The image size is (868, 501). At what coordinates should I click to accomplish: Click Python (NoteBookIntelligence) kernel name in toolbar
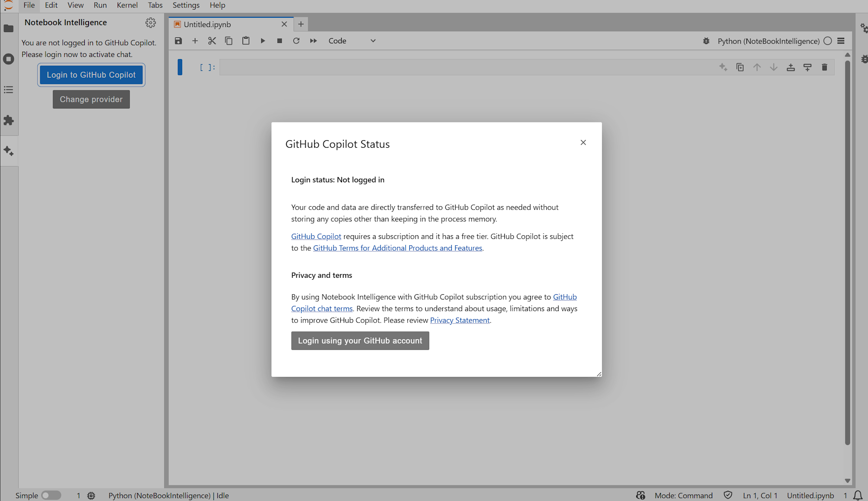769,41
